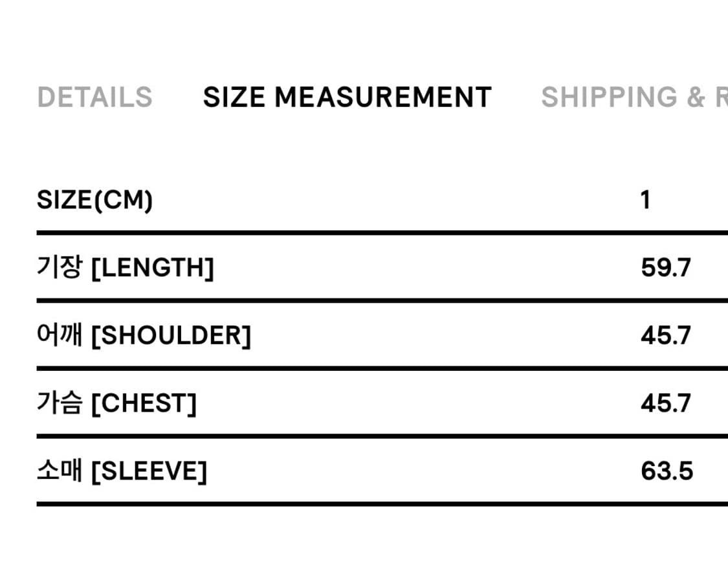This screenshot has height=565, width=728.
Task: Click the bracketed [SLEEVE] text
Action: click(x=149, y=472)
